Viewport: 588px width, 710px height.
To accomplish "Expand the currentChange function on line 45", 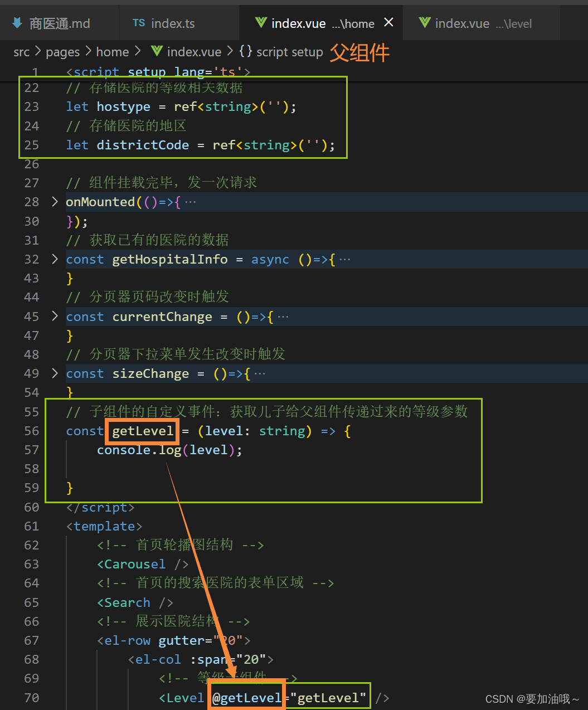I will 54,316.
